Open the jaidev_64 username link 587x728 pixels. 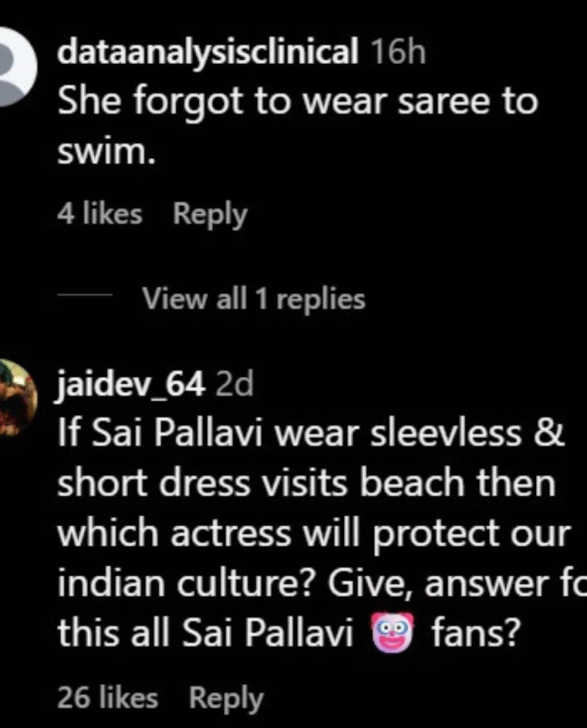point(131,385)
